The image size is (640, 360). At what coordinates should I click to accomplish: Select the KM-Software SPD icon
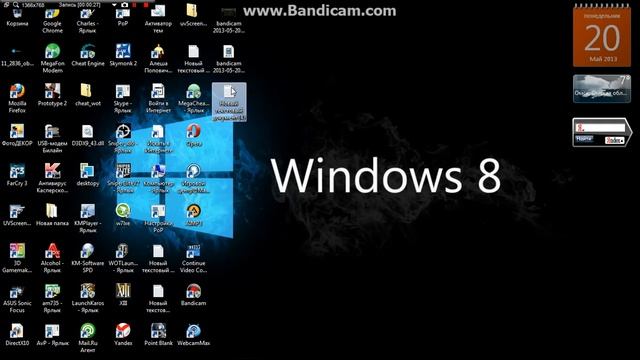(x=87, y=258)
